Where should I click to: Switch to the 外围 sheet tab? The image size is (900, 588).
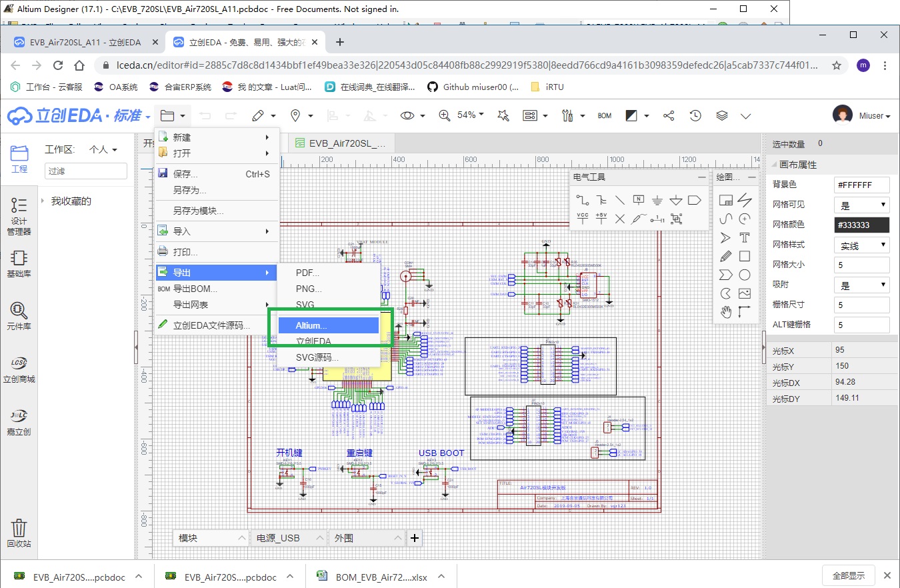click(367, 538)
